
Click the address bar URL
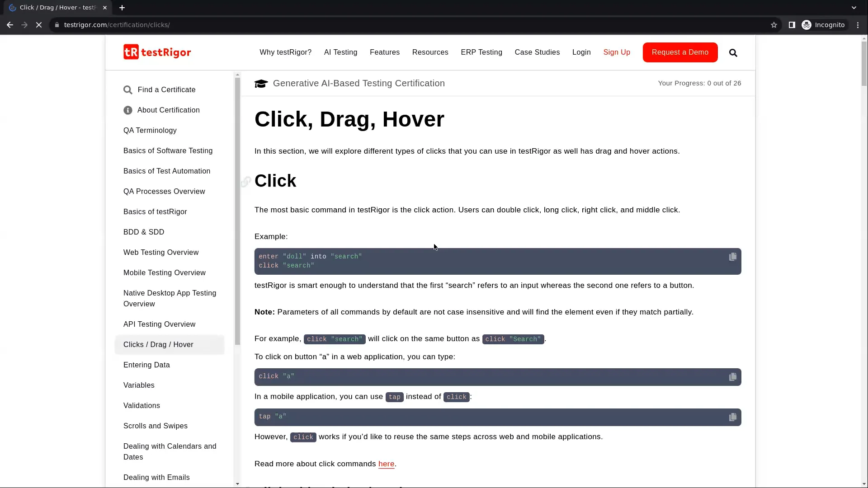117,25
